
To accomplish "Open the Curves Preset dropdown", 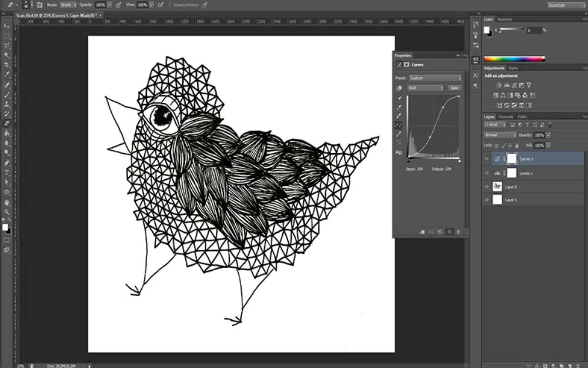I will coord(435,78).
